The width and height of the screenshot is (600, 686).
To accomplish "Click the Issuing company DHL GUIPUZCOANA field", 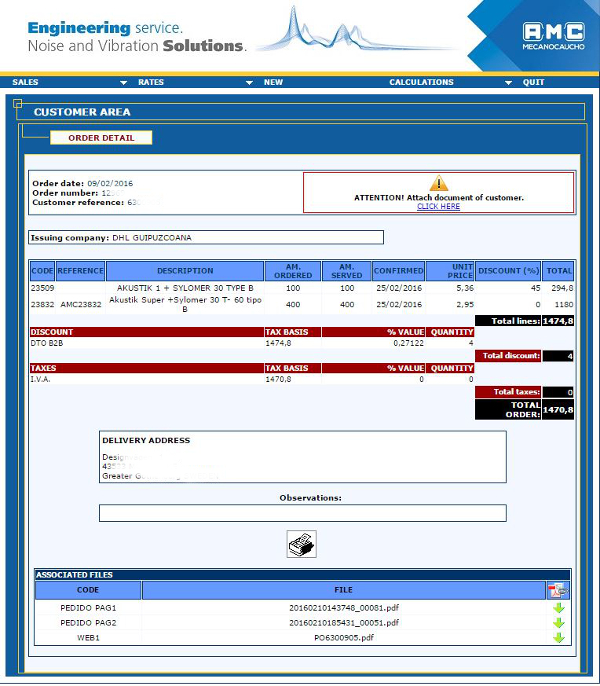I will tap(206, 238).
